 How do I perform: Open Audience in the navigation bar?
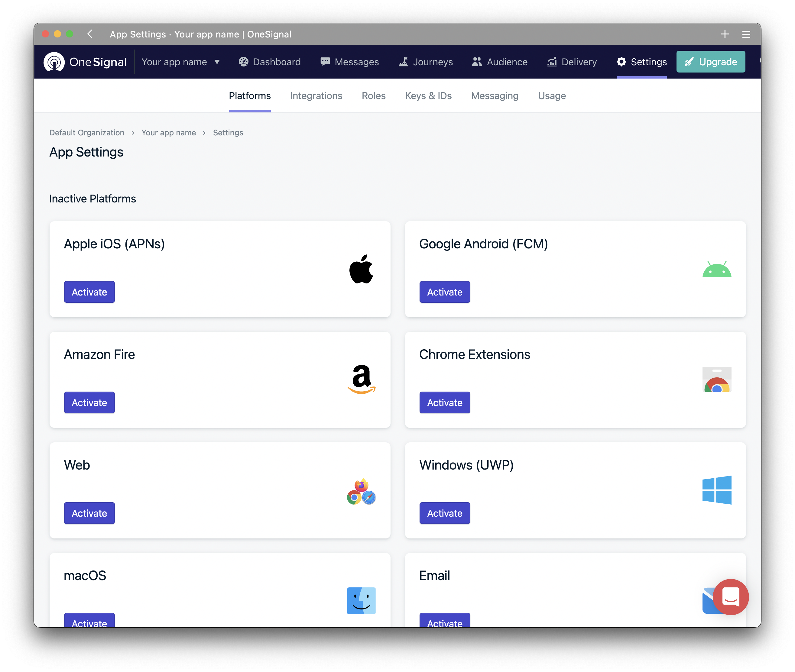[499, 62]
